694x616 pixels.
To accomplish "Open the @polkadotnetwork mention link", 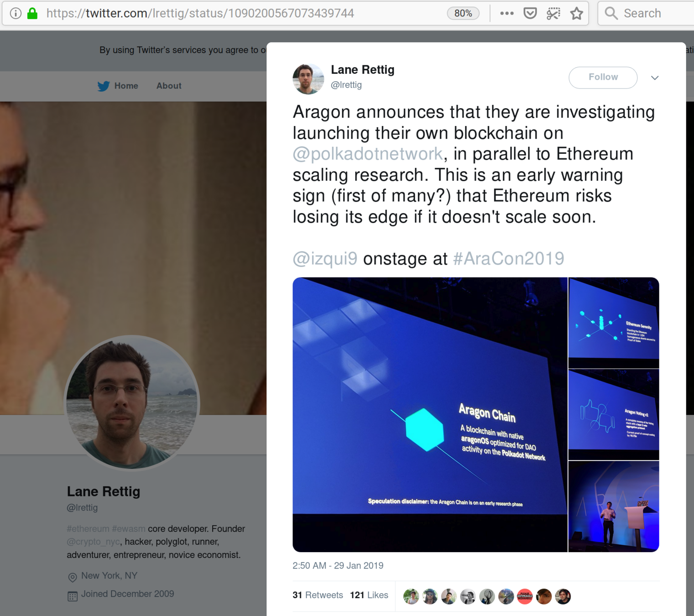I will pos(368,154).
